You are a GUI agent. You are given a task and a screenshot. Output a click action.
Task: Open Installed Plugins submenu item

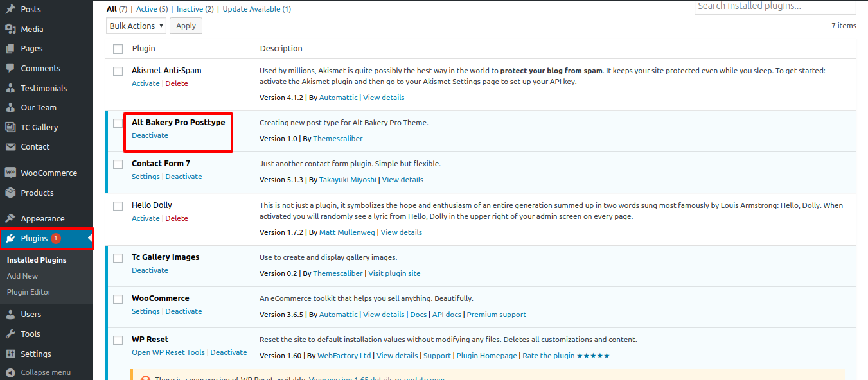pyautogui.click(x=37, y=260)
